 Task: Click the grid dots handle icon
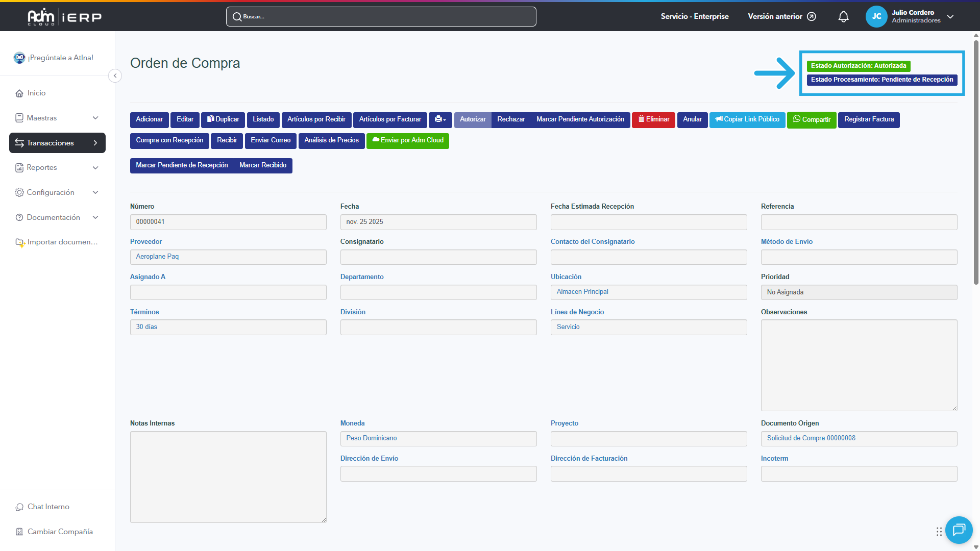(x=939, y=532)
